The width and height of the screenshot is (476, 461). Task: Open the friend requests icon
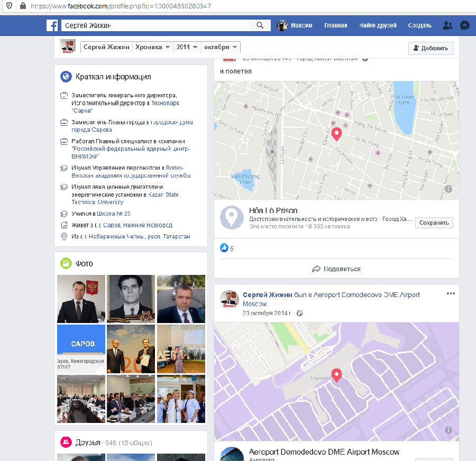click(447, 25)
